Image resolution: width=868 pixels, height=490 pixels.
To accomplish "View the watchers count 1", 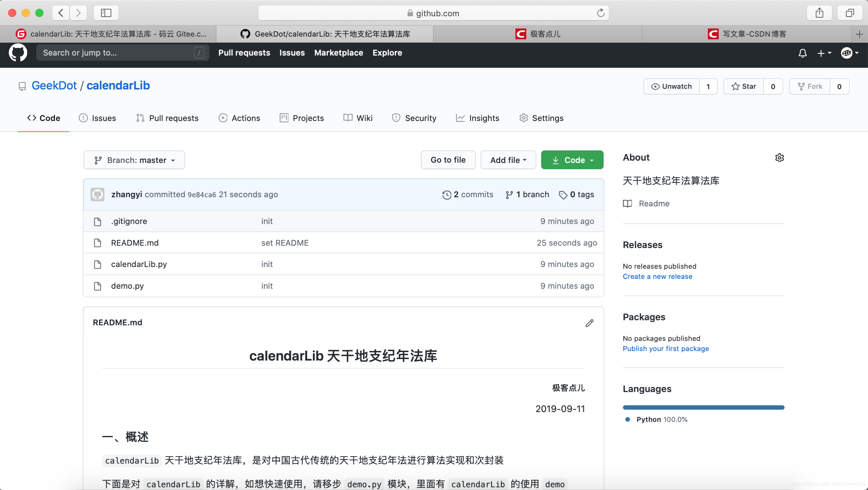I will coord(708,86).
